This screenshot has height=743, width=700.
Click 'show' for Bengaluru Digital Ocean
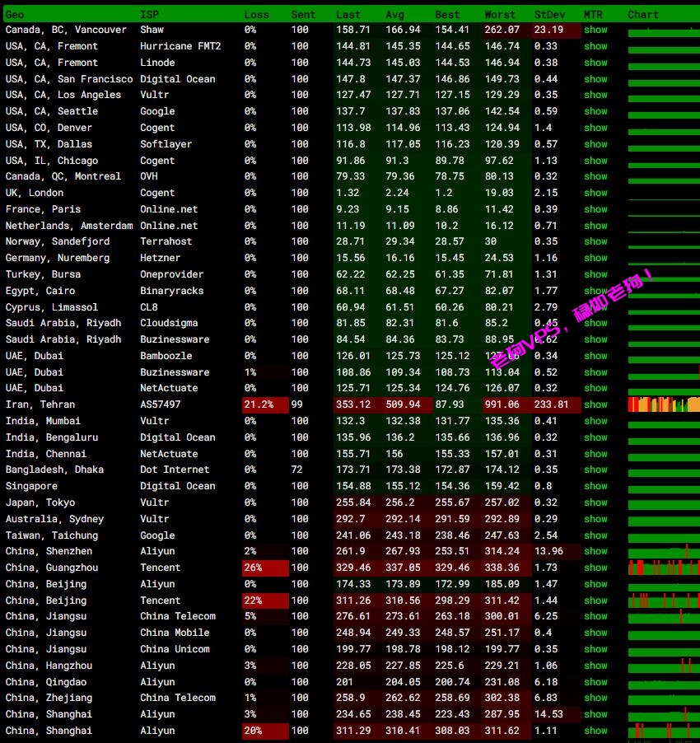tap(595, 437)
